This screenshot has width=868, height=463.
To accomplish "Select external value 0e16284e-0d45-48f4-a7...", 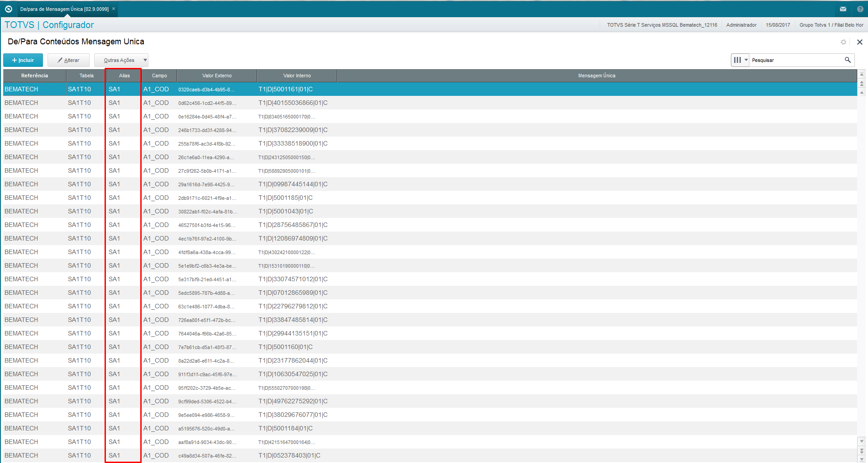I will [x=207, y=117].
